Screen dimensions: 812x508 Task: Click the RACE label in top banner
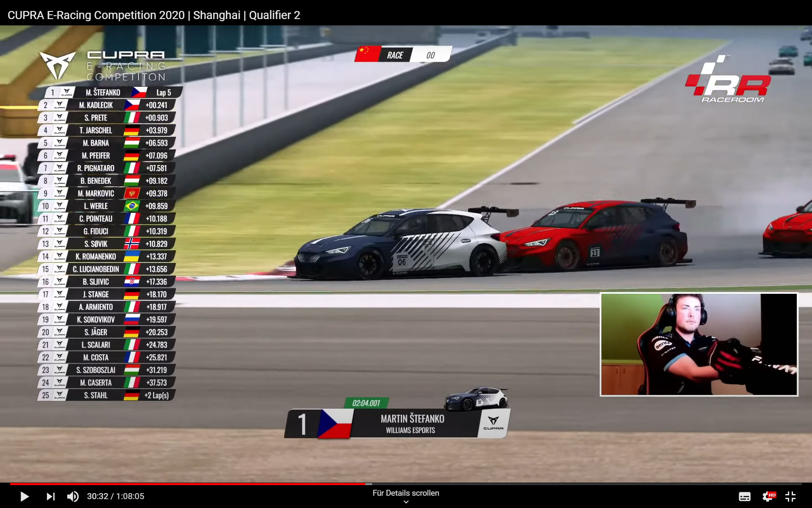pyautogui.click(x=395, y=55)
